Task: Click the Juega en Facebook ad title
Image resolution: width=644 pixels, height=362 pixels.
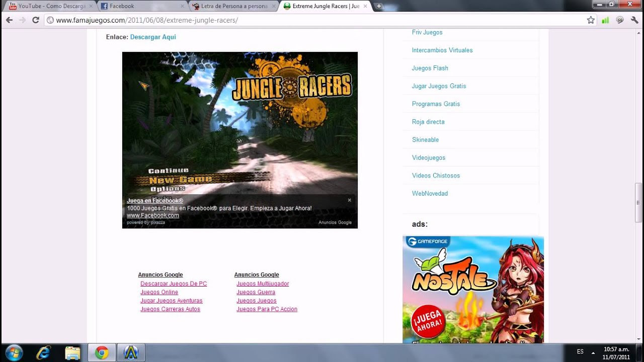Action: coord(155,201)
